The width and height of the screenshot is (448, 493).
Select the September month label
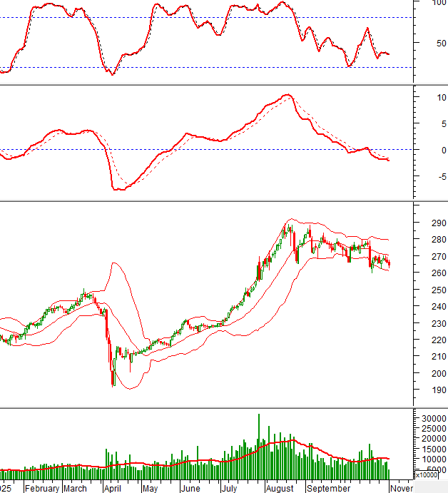point(328,488)
